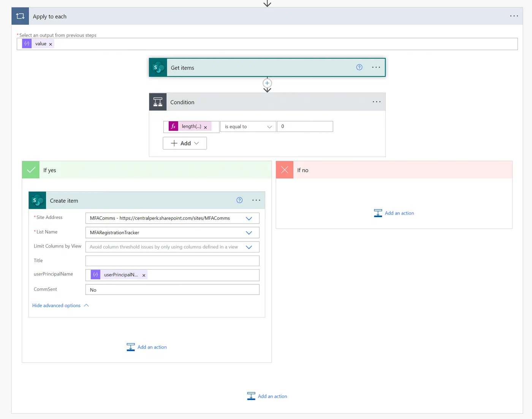Click the Apply to each header title
The image size is (532, 419).
tap(49, 16)
